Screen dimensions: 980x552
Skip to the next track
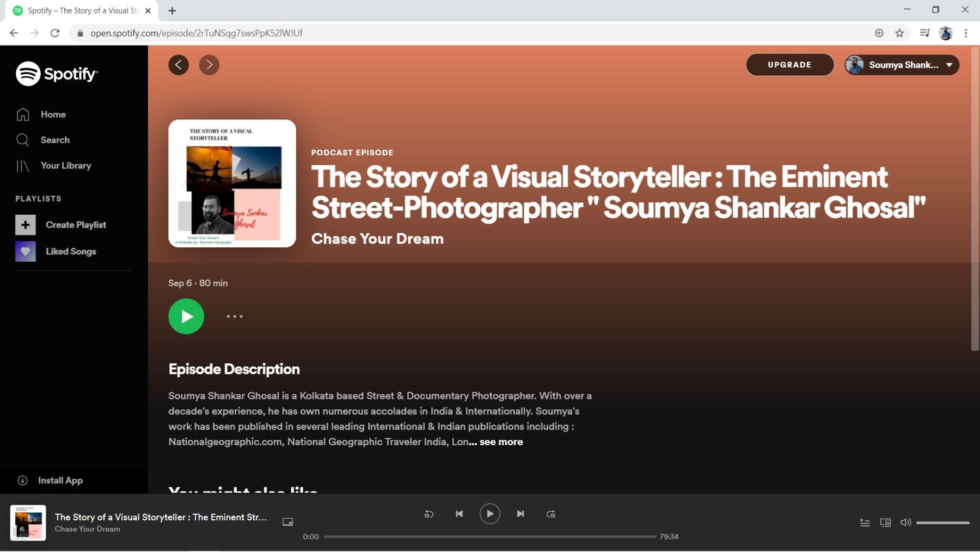[x=520, y=514]
